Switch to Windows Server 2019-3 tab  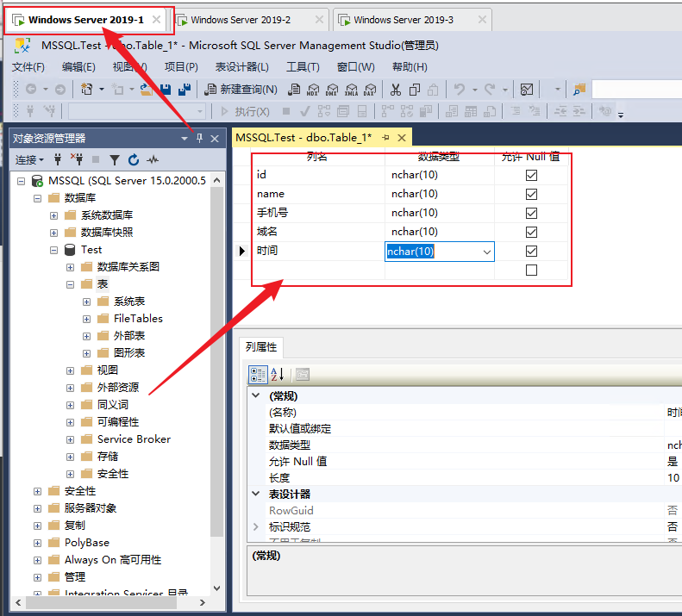tap(412, 20)
